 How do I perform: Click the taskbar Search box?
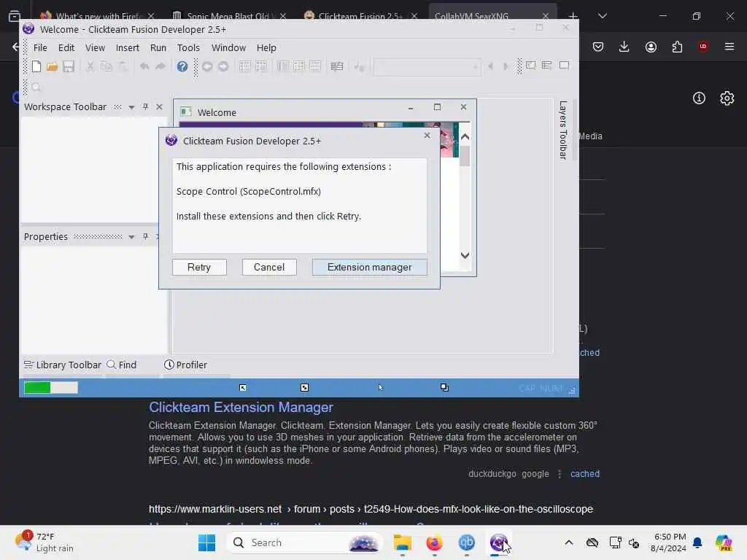pyautogui.click(x=306, y=542)
